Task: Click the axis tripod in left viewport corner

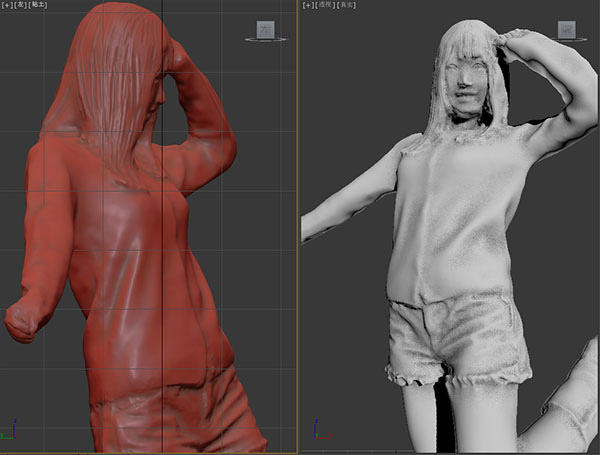Action: 9,433
